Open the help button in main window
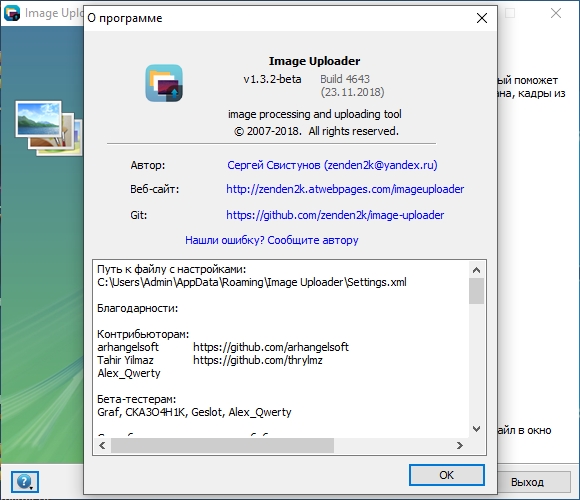The image size is (580, 500). point(24,482)
